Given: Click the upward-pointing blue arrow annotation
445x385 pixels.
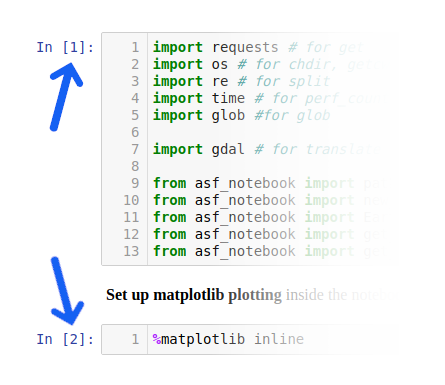Looking at the screenshot, I should (66, 97).
